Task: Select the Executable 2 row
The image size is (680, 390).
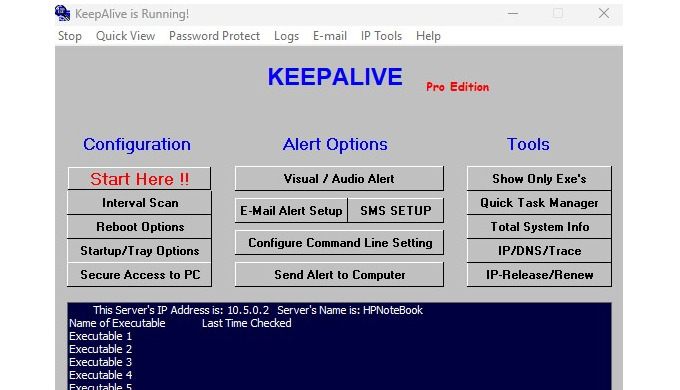Action: pos(339,349)
